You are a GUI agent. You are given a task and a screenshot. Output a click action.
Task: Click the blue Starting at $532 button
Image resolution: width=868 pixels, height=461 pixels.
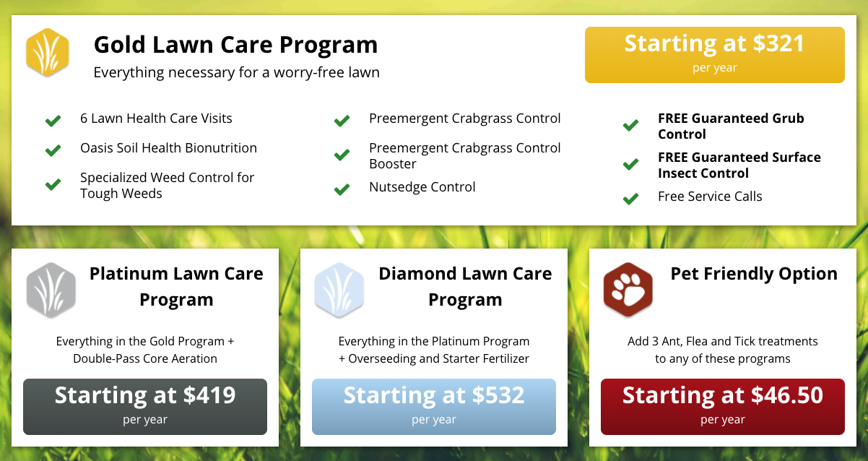pyautogui.click(x=434, y=407)
